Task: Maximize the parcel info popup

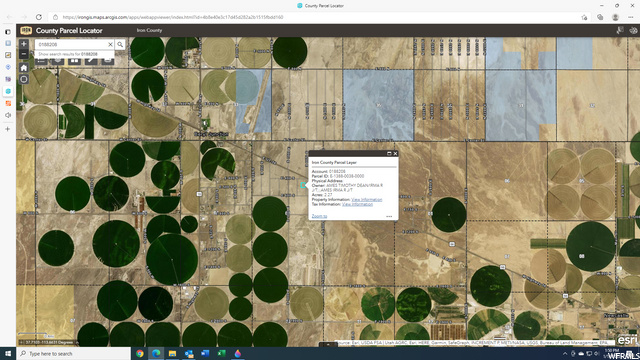Action: (x=389, y=153)
